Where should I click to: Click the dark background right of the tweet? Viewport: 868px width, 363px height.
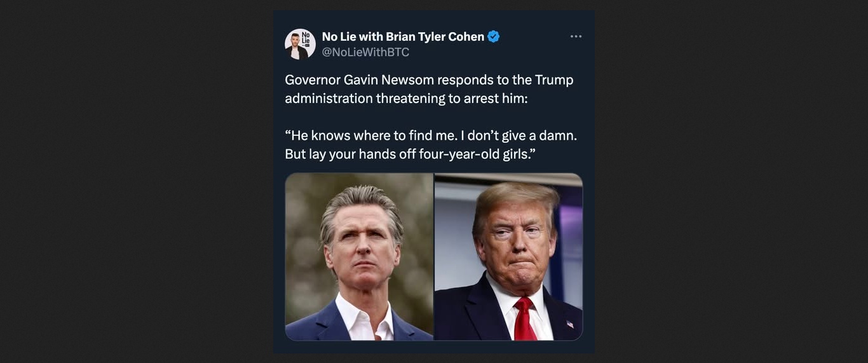tap(731, 181)
